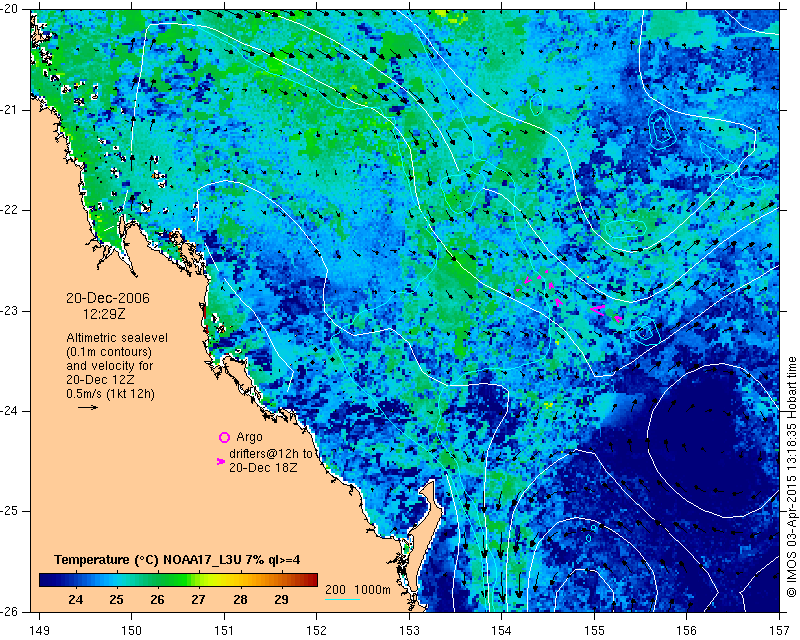Click the color bar label '24'
The width and height of the screenshot is (800, 640).
[x=75, y=600]
